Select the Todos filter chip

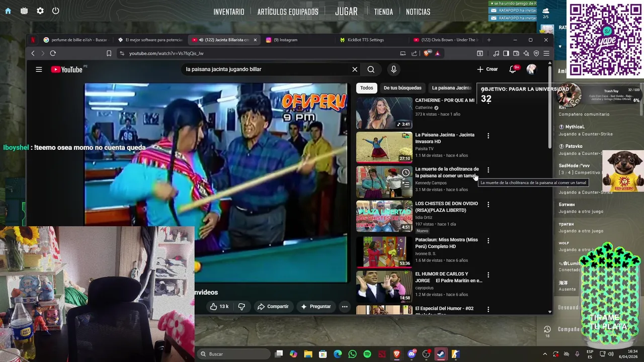367,88
